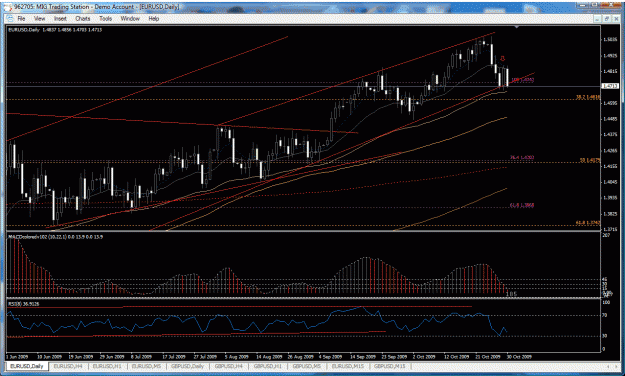Click the chart document icon beside File menu

[10, 19]
